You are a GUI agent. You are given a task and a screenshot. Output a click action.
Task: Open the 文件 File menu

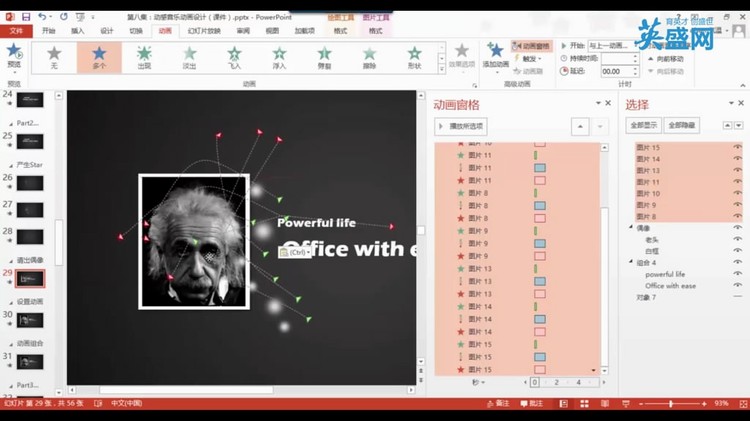[x=16, y=31]
